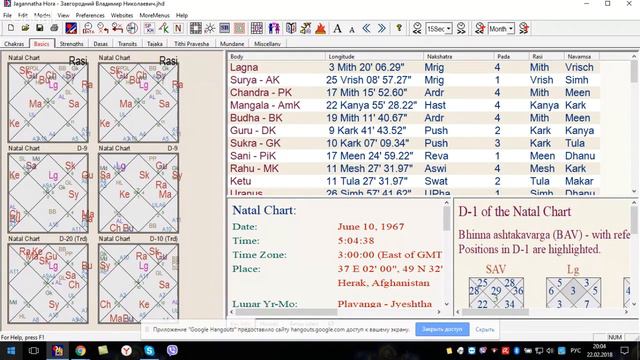This screenshot has width=640, height=360.
Task: Open the book reference icon
Action: click(x=291, y=28)
